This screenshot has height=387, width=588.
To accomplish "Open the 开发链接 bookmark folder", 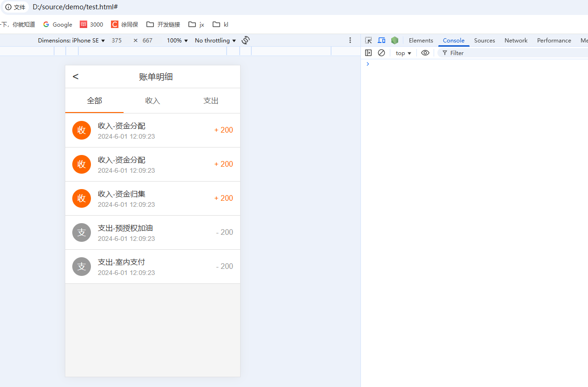I will (163, 24).
